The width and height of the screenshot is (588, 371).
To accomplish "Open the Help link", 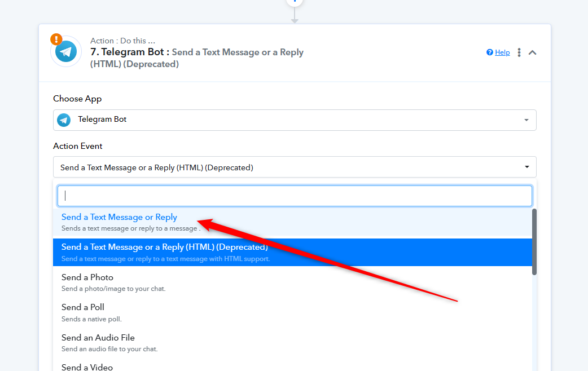I will [x=502, y=52].
